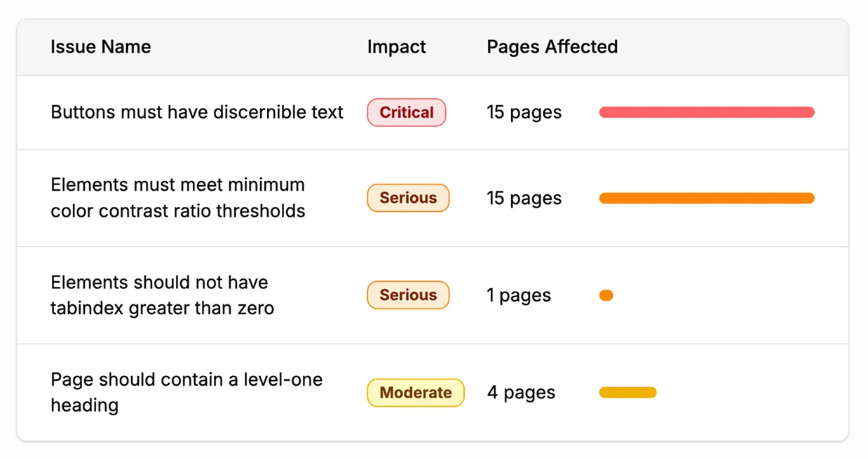Click '1 pages' for tabindex issue
The width and height of the screenshot is (868, 460).
pos(518,295)
